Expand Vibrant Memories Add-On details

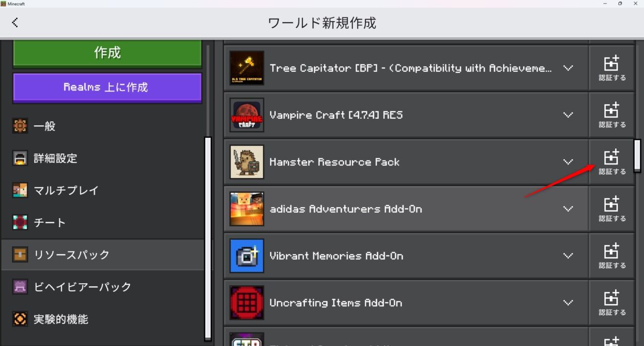click(x=568, y=255)
